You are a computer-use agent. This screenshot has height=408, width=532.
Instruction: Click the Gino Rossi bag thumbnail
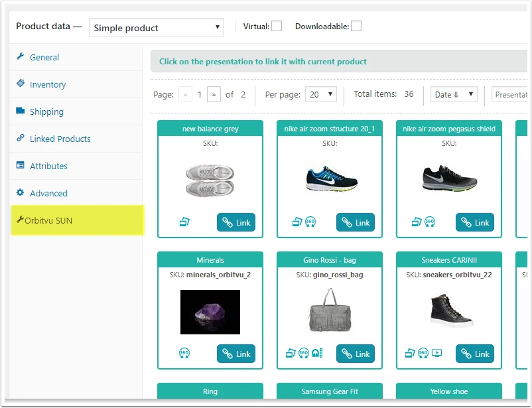pyautogui.click(x=330, y=310)
